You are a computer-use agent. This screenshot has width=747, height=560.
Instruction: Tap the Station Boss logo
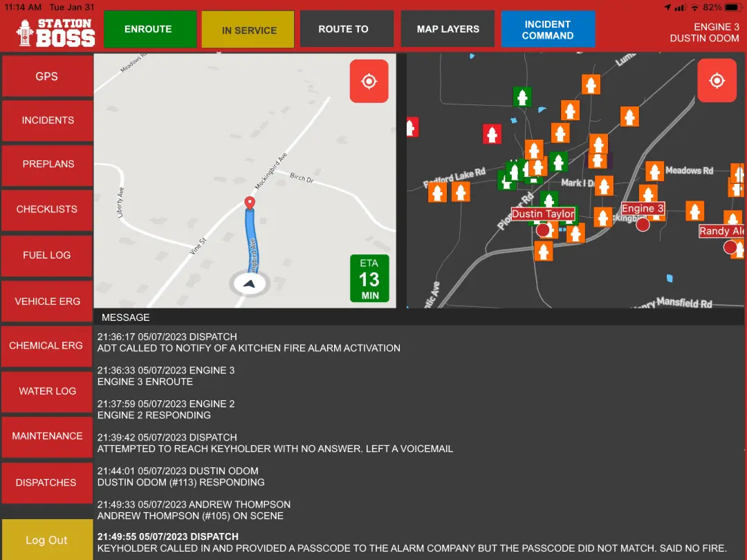pos(55,31)
